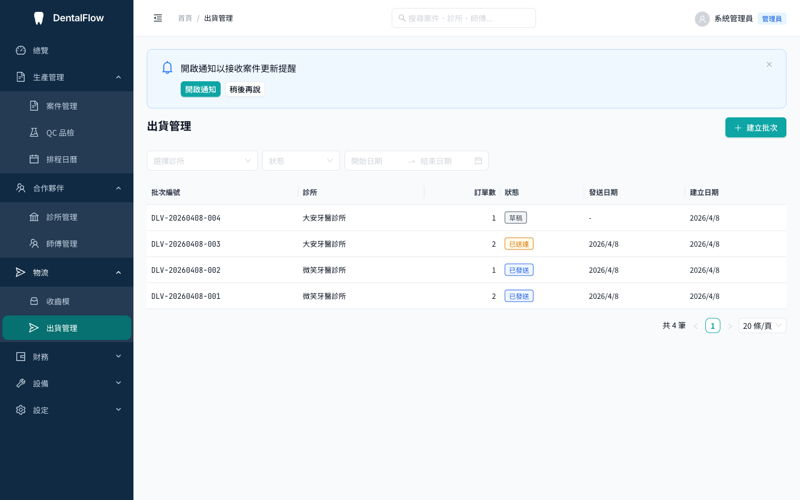The image size is (800, 500).
Task: Open 診所管理 in the sidebar
Action: (x=66, y=217)
